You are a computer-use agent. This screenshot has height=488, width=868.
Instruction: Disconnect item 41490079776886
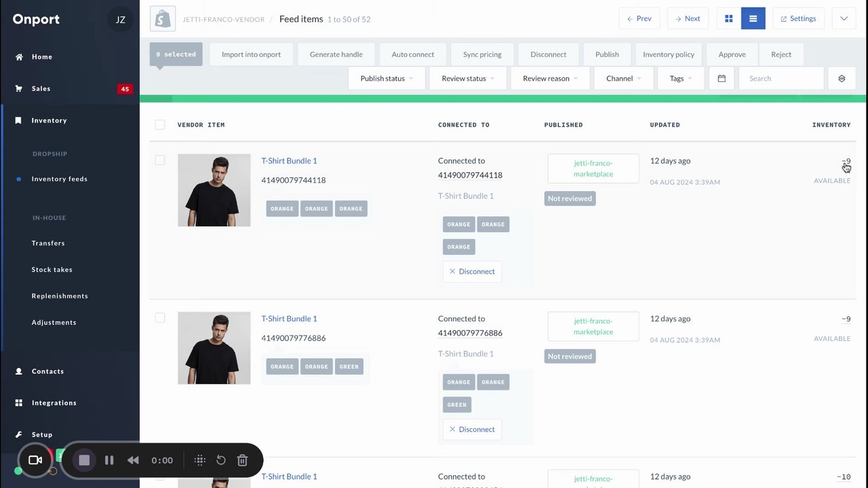[x=472, y=429]
